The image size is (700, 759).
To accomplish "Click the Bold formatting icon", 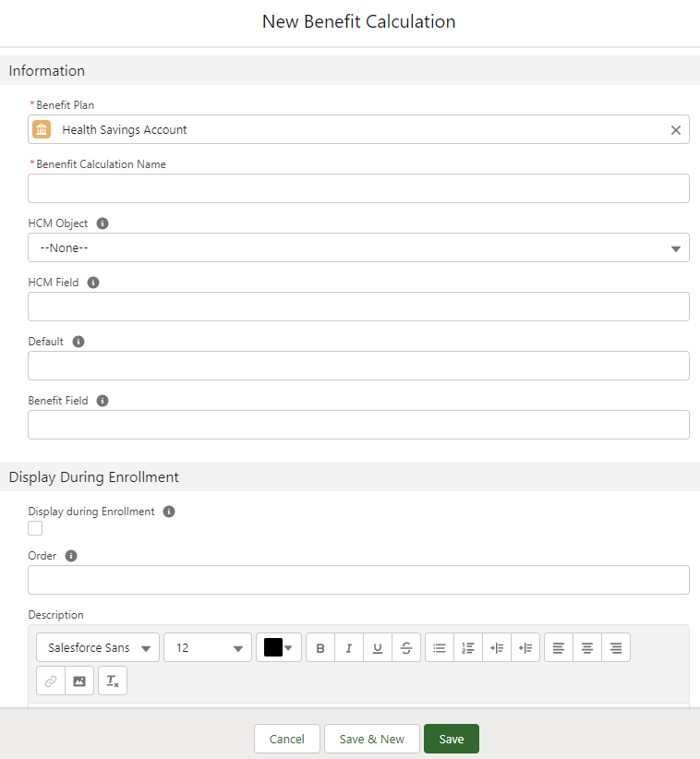I will click(320, 647).
